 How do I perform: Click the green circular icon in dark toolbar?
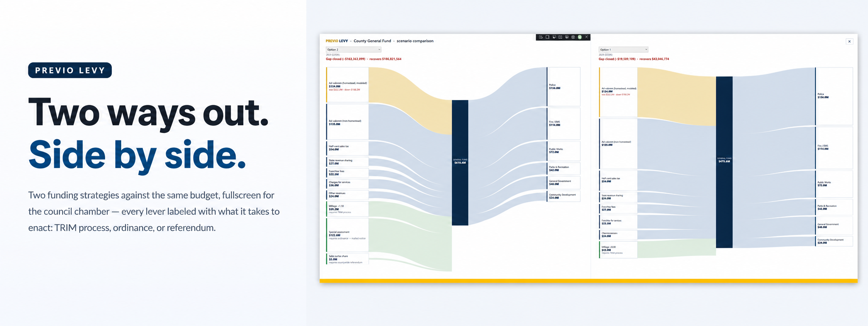579,37
